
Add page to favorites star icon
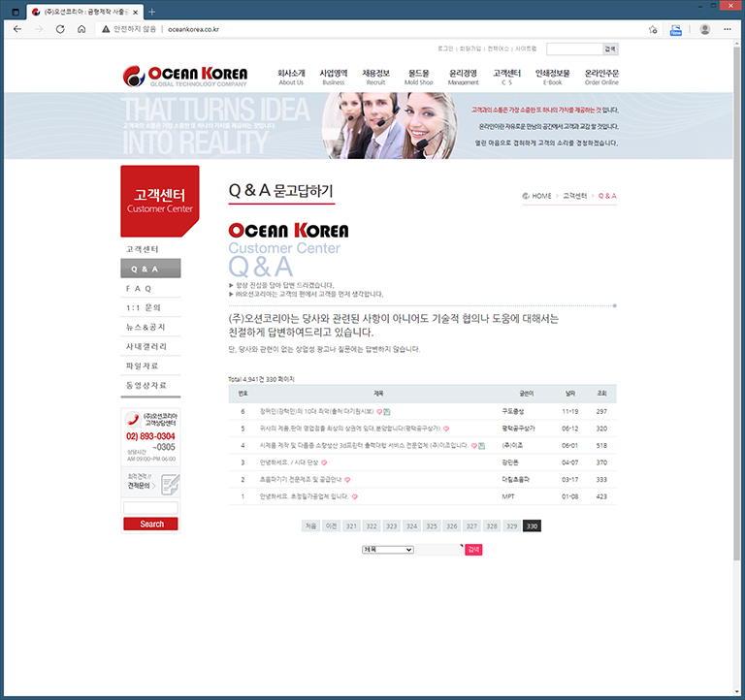coord(653,29)
